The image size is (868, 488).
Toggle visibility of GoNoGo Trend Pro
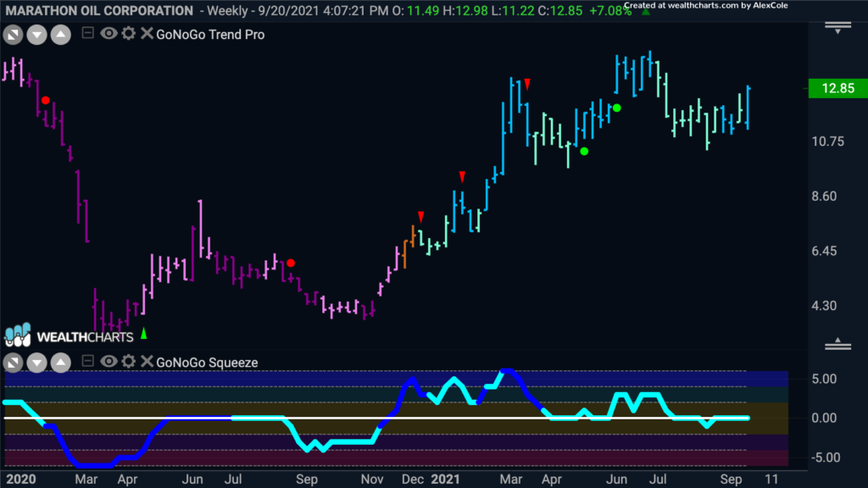(x=108, y=34)
